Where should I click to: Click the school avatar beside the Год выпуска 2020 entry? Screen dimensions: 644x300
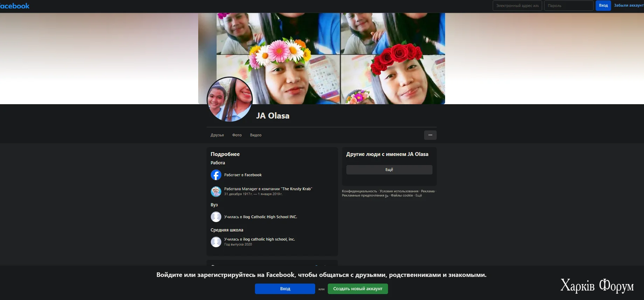pos(216,242)
